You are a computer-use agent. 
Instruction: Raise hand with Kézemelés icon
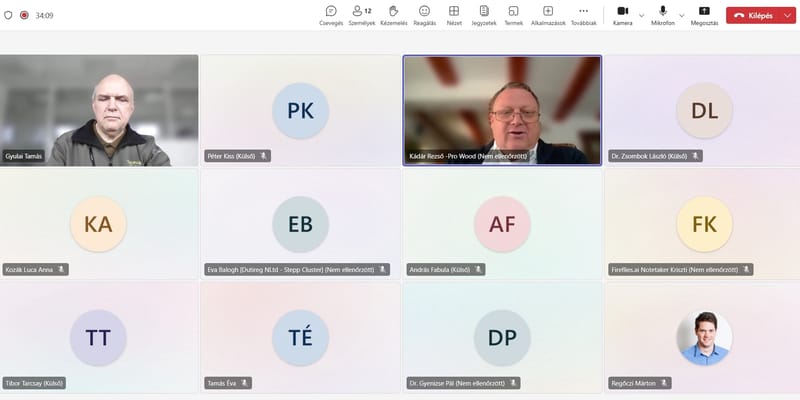point(393,15)
